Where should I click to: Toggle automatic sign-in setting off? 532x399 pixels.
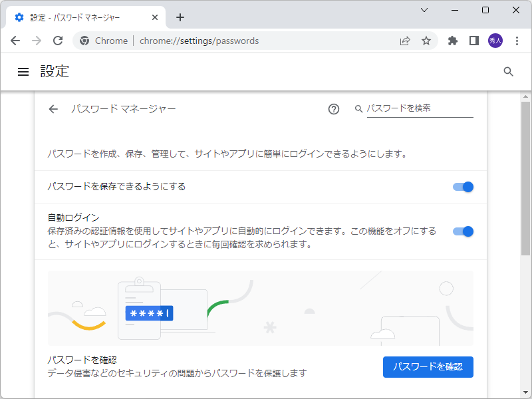462,231
